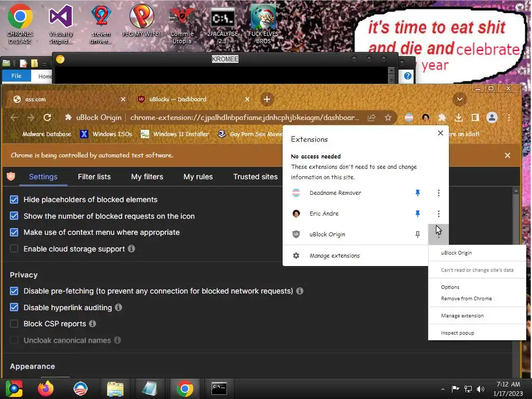
Task: Launch PEG MY WIFE desktop icon
Action: tap(141, 20)
